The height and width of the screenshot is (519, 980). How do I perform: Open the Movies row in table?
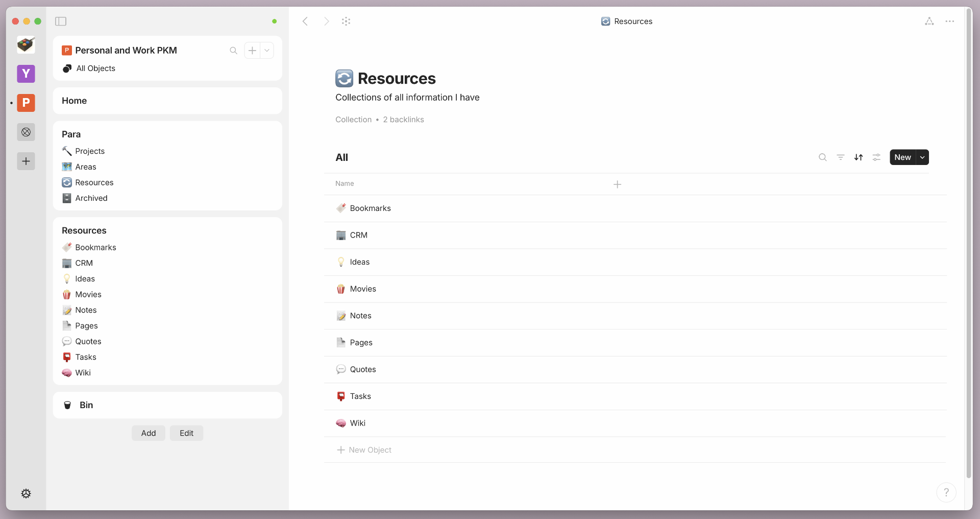click(x=635, y=289)
